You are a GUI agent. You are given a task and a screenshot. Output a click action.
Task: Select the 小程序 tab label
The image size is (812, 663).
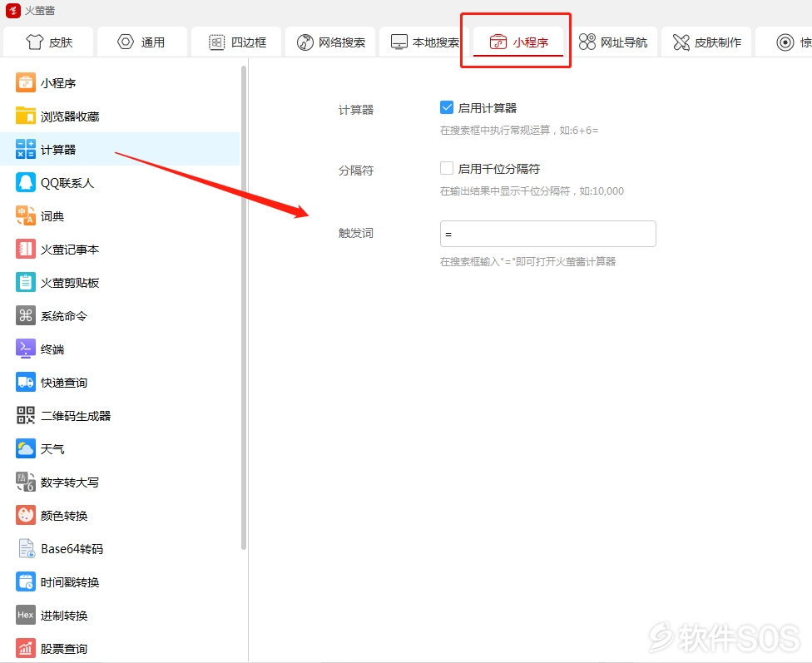(x=530, y=42)
